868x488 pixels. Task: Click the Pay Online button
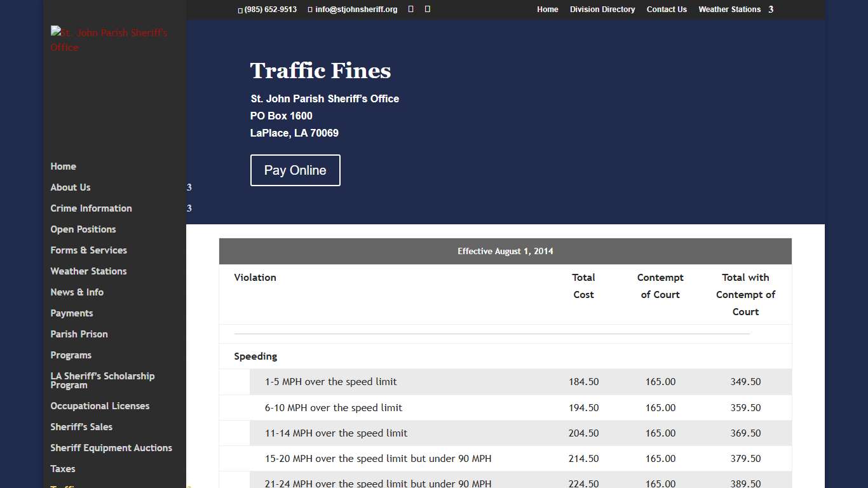(295, 170)
